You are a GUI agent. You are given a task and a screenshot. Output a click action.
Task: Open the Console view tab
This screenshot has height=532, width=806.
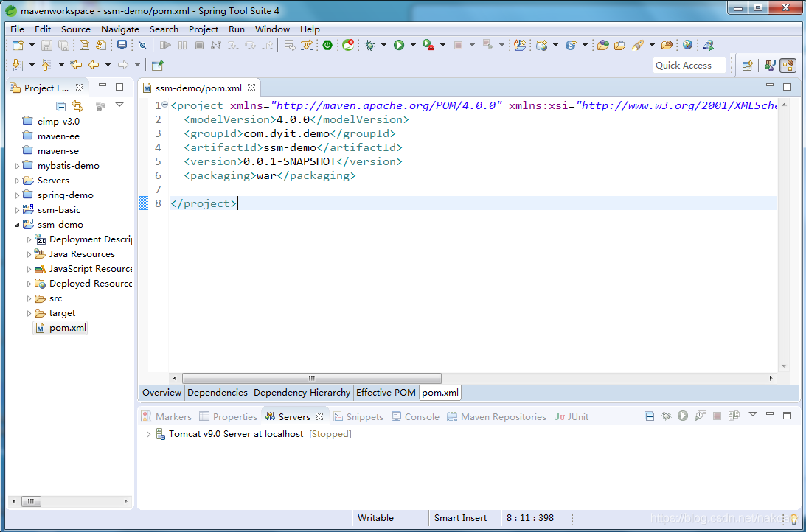(421, 416)
